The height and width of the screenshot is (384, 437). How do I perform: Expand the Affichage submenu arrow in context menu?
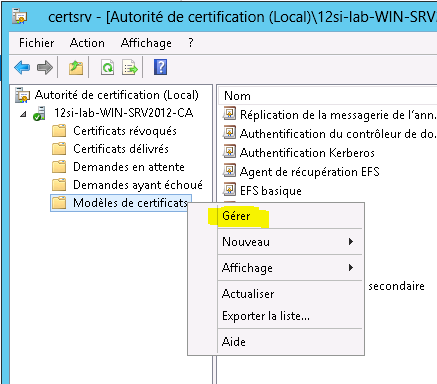(x=351, y=268)
